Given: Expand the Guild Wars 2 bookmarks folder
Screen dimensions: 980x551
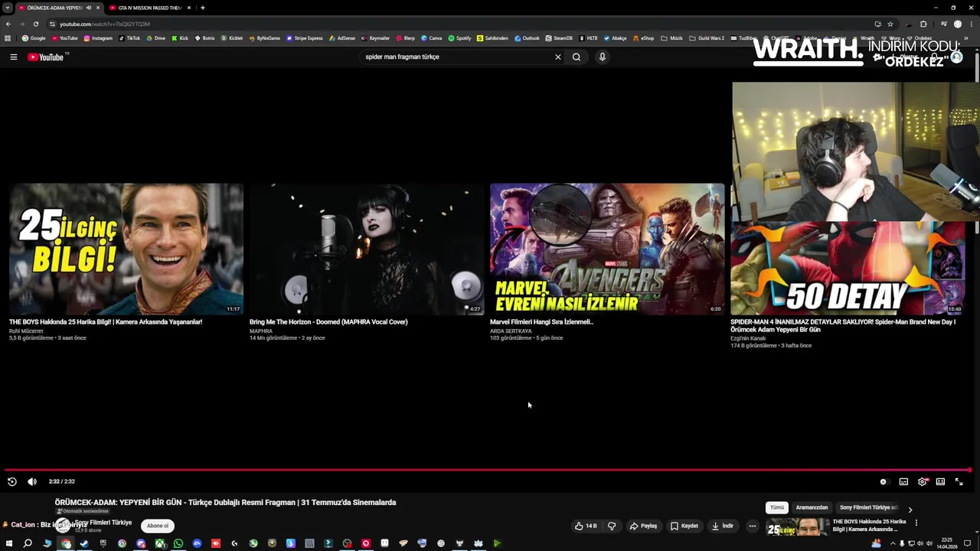Looking at the screenshot, I should click(x=707, y=38).
